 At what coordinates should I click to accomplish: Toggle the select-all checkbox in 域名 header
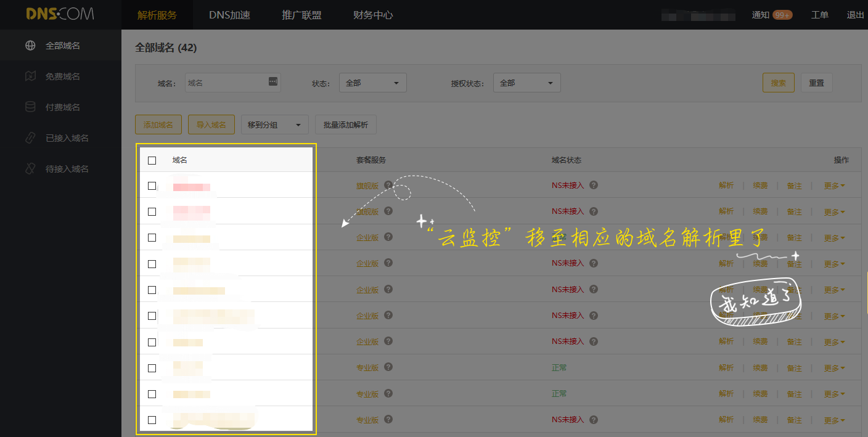click(x=152, y=160)
